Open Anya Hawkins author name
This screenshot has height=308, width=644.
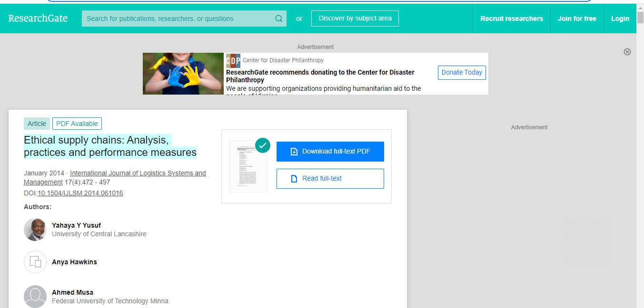coord(74,262)
